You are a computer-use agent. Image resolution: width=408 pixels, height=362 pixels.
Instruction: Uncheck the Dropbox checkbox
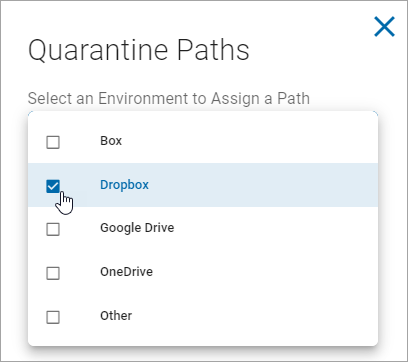(53, 186)
